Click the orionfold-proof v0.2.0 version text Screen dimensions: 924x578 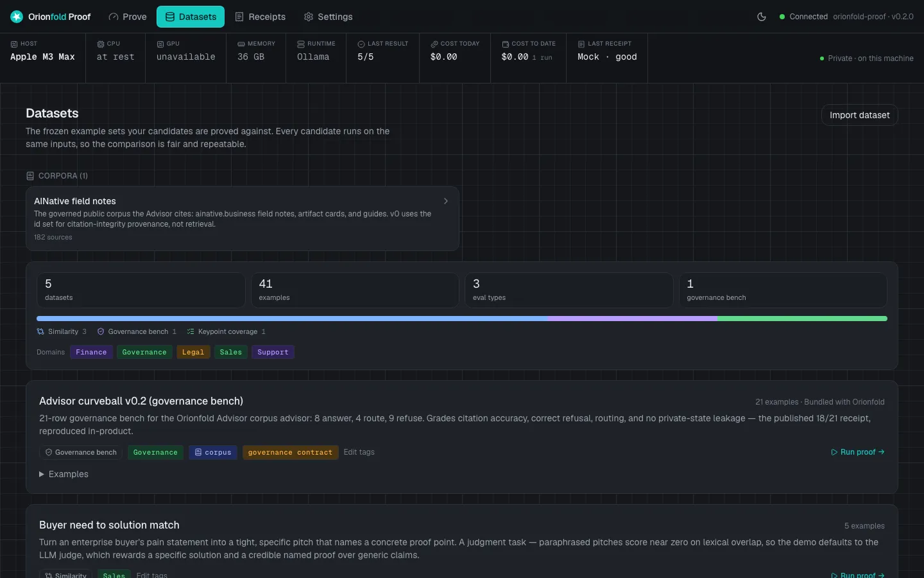[x=873, y=17]
